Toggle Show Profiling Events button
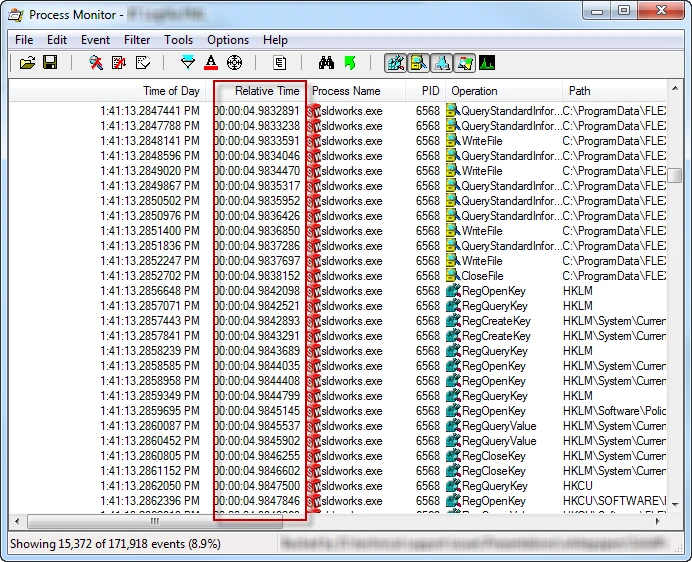Viewport: 692px width, 562px height. point(487,63)
